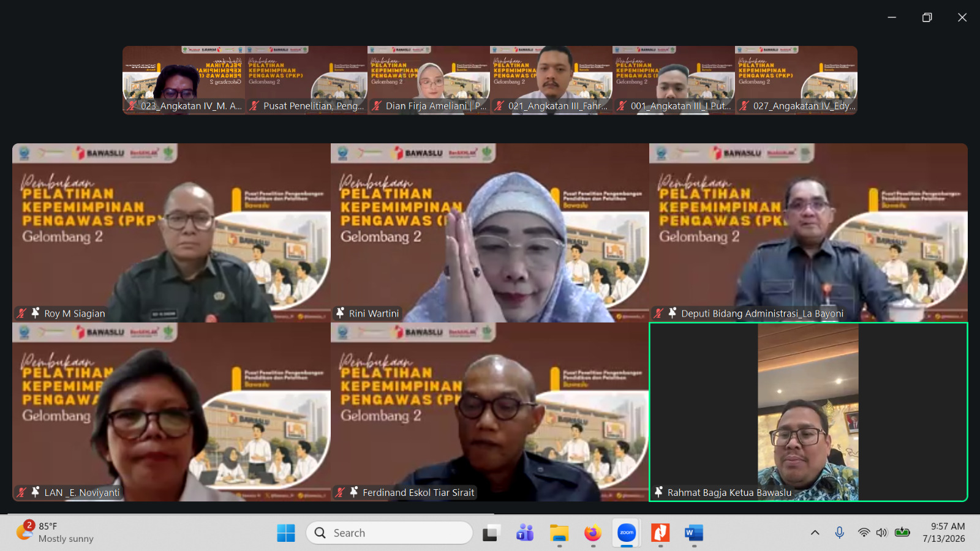Screen dimensions: 980x551
Task: Click the battery status tray icon
Action: [902, 533]
